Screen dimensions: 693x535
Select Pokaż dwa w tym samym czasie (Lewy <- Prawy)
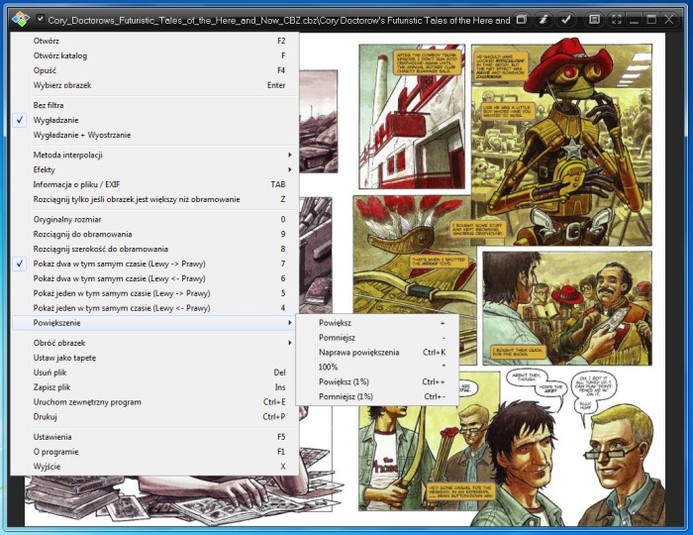pyautogui.click(x=155, y=279)
